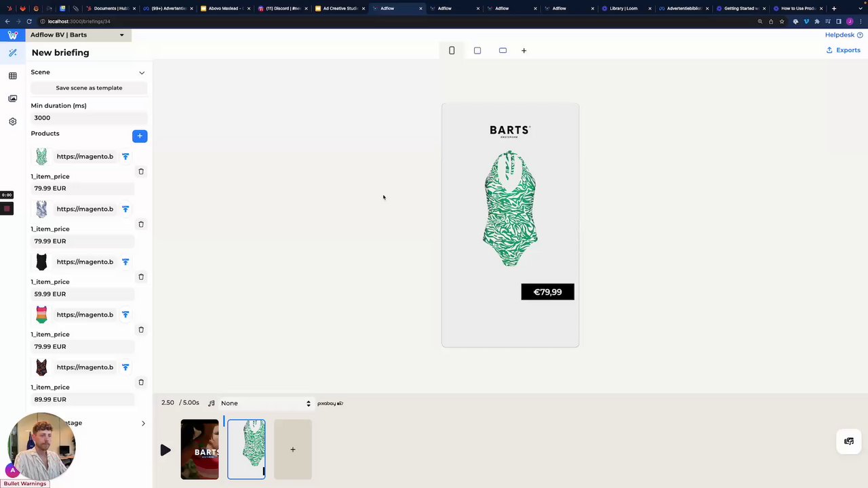Edit the Min duration 3000 field
This screenshot has width=868, height=488.
[89, 118]
